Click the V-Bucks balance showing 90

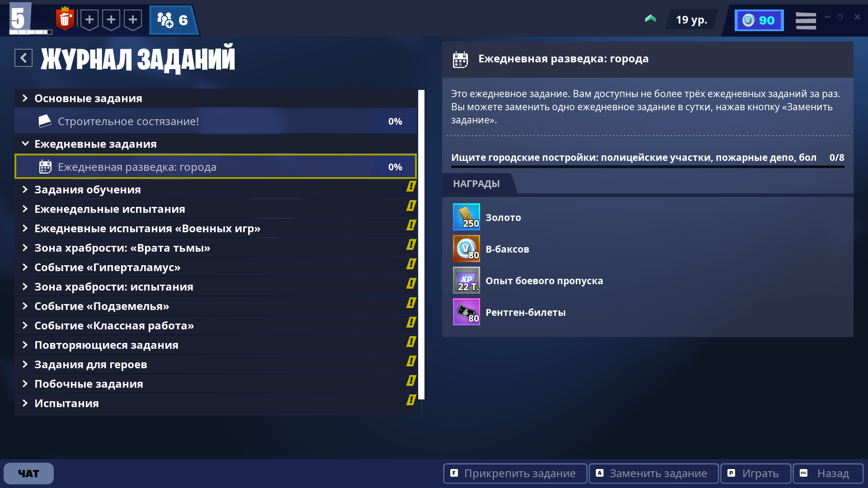[759, 20]
